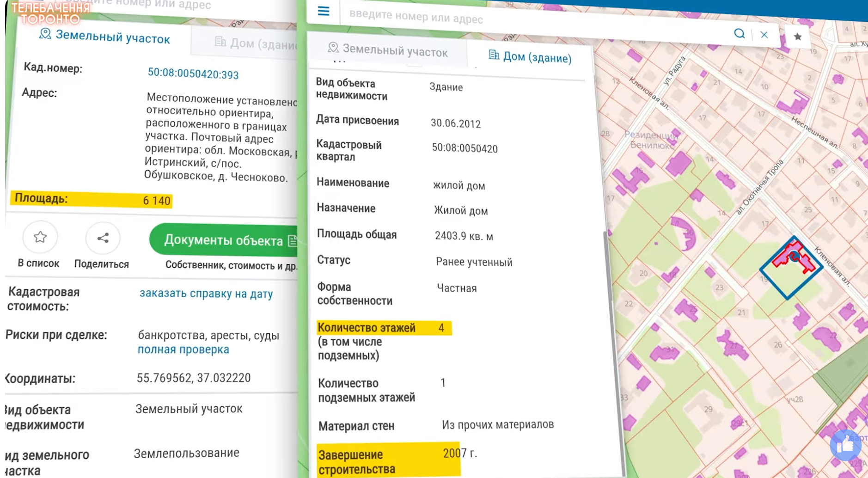The image size is (868, 478).
Task: Open the 'Земельный участок' tab in the left panel
Action: [x=105, y=37]
